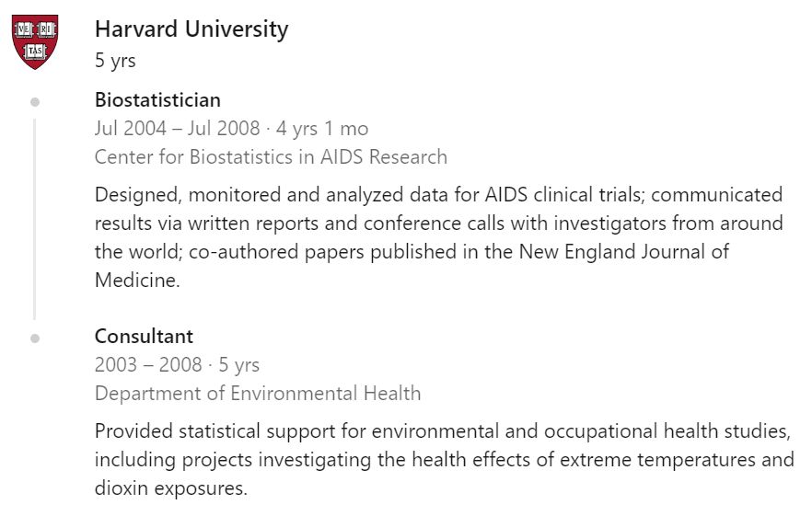Open the Harvard University company name
Screen dimensions: 812x516
191,29
